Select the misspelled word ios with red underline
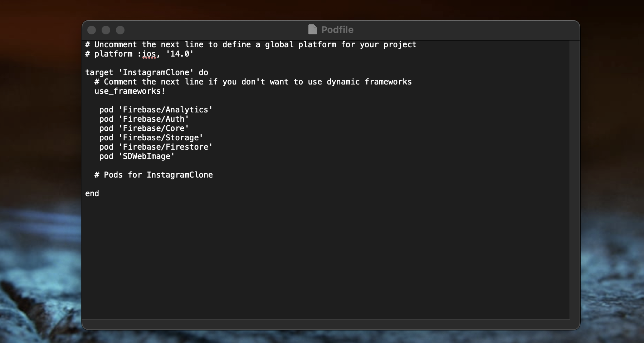This screenshot has width=644, height=343. pos(150,54)
